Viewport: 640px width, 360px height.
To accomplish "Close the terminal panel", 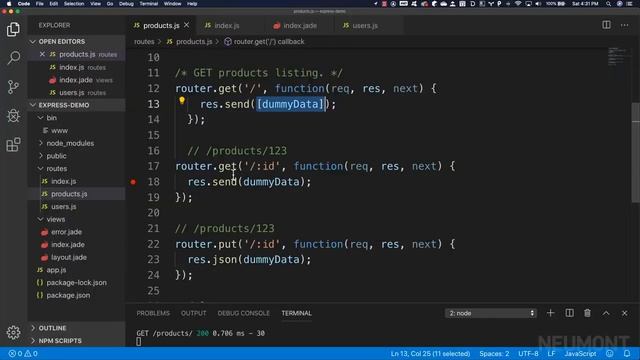I will [x=624, y=313].
